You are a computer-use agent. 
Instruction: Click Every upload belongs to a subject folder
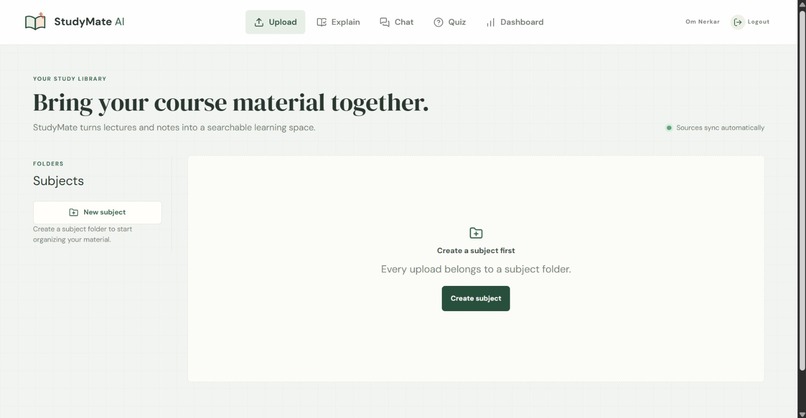475,269
